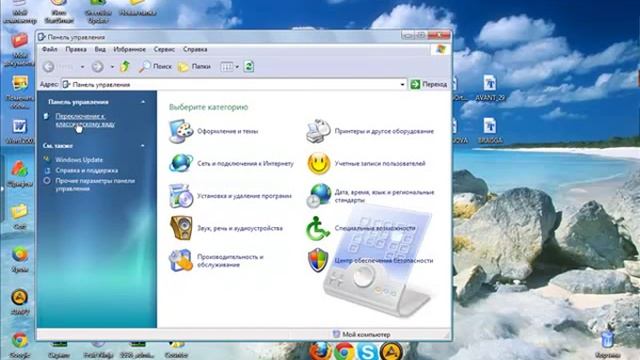Click the Поиск search toolbar button

[x=155, y=67]
